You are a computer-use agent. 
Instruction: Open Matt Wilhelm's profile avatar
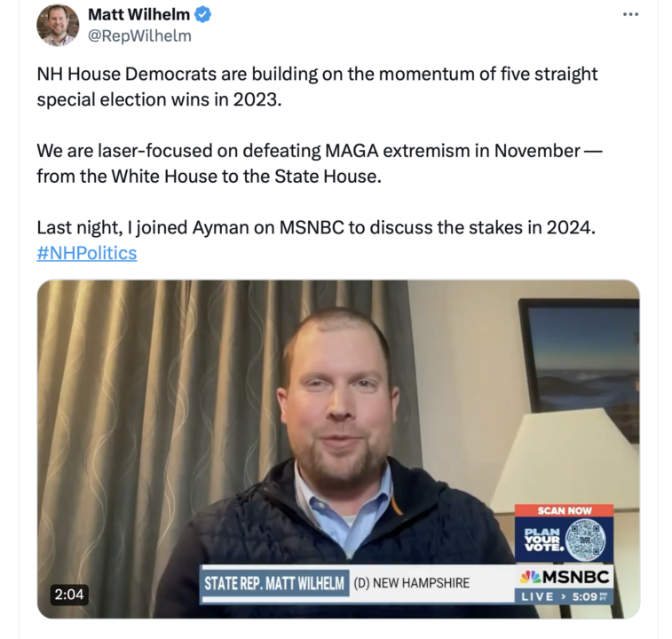[58, 25]
